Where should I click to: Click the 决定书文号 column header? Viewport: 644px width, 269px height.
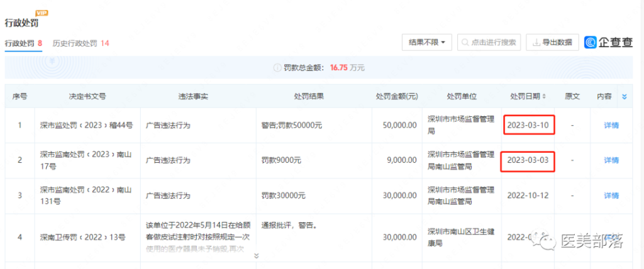point(87,97)
